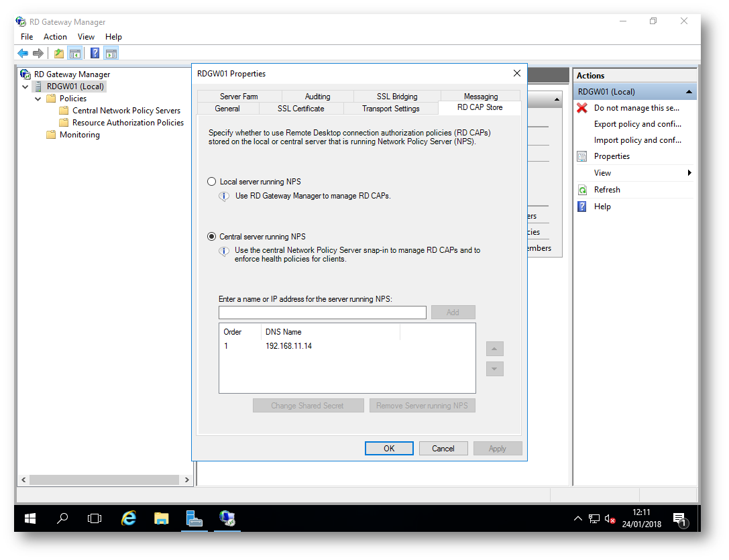Open the File menu
Viewport: 729px width, 560px height.
click(x=27, y=37)
